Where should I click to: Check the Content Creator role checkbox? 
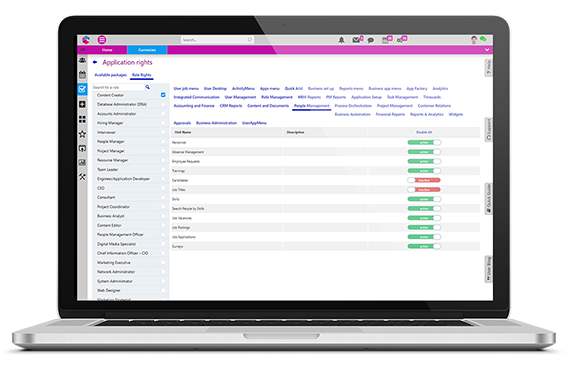click(x=163, y=95)
